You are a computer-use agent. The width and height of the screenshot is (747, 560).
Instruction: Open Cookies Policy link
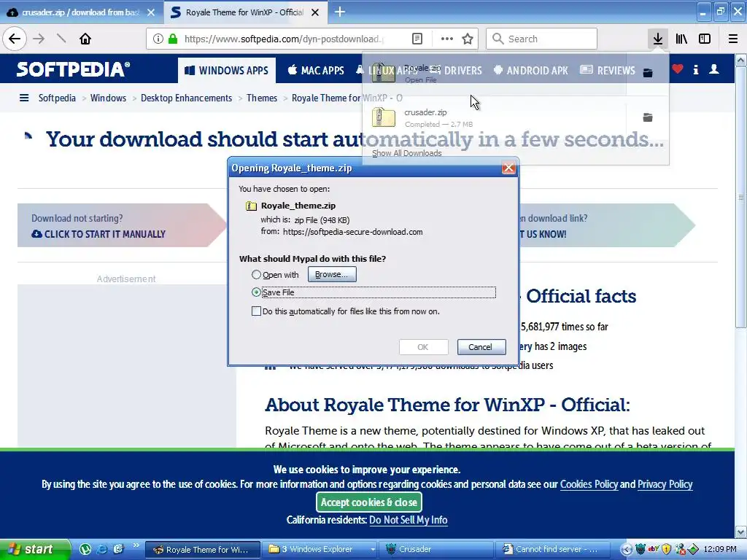tap(589, 484)
